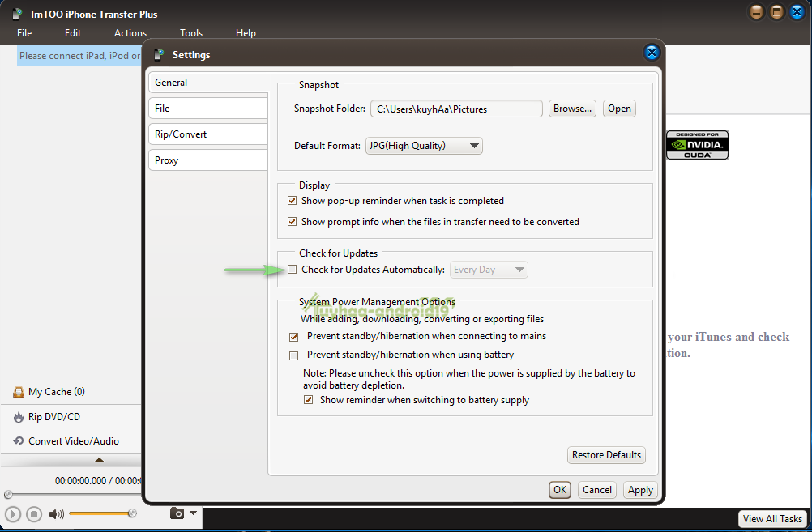
Task: Click the Convert Video/Audio arrows icon
Action: (x=19, y=441)
